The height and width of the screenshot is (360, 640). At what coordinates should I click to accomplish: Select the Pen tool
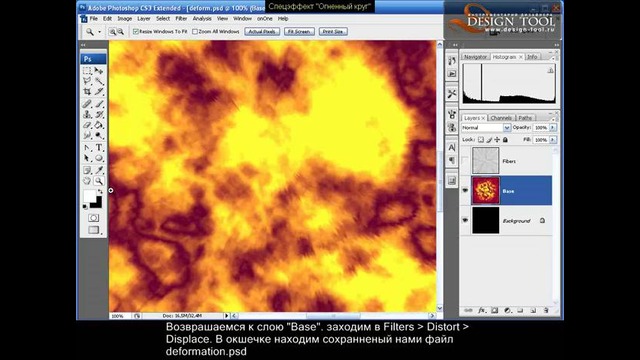coord(87,148)
